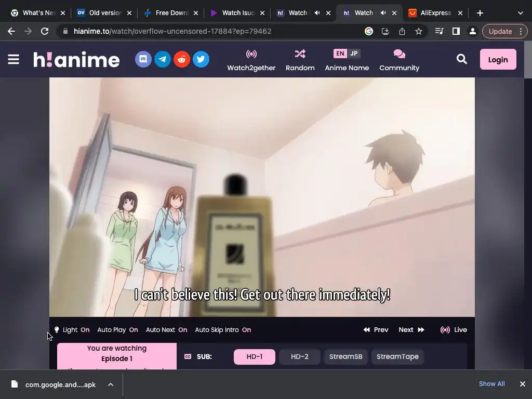Bookmark this page with star

point(419,31)
